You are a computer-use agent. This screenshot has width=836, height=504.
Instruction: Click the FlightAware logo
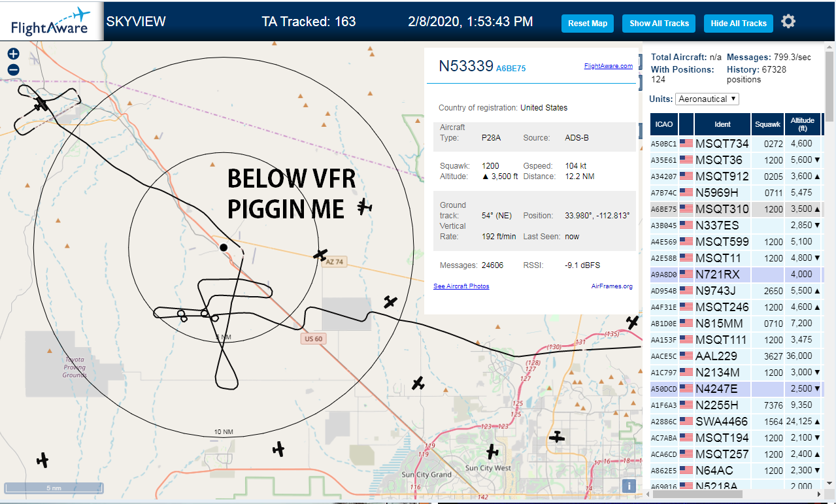click(51, 21)
